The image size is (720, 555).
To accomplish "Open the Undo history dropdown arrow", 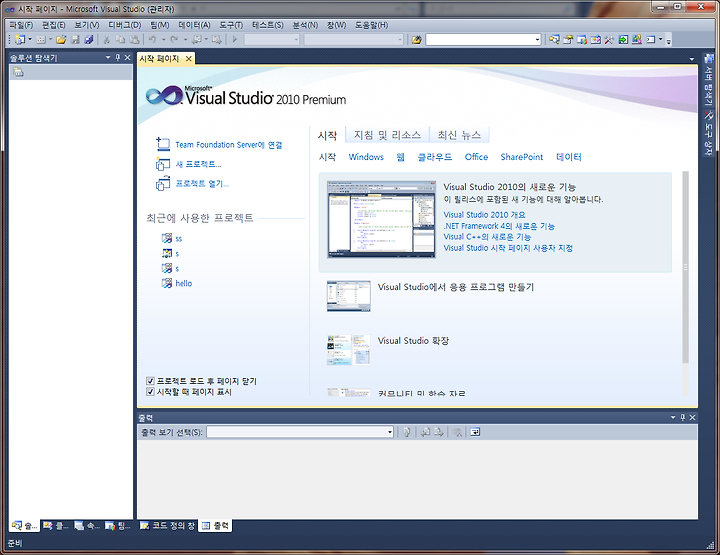I will coord(163,40).
